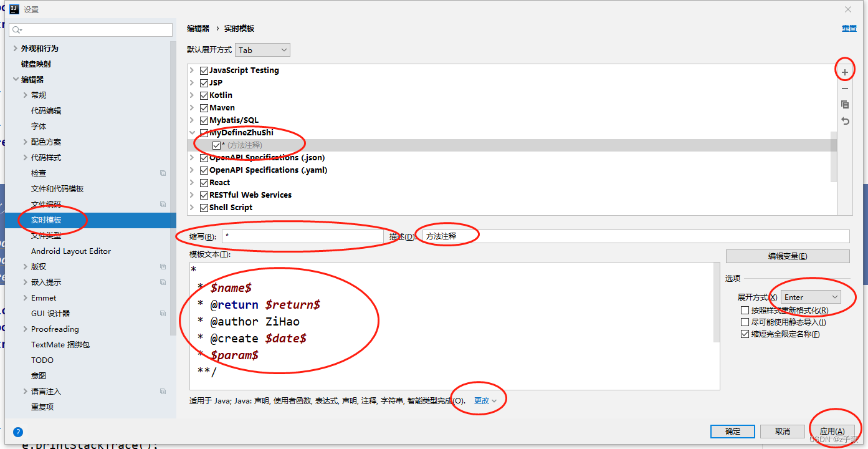Click the settings tree vertical scrollbar
The image size is (868, 449).
pyautogui.click(x=173, y=187)
